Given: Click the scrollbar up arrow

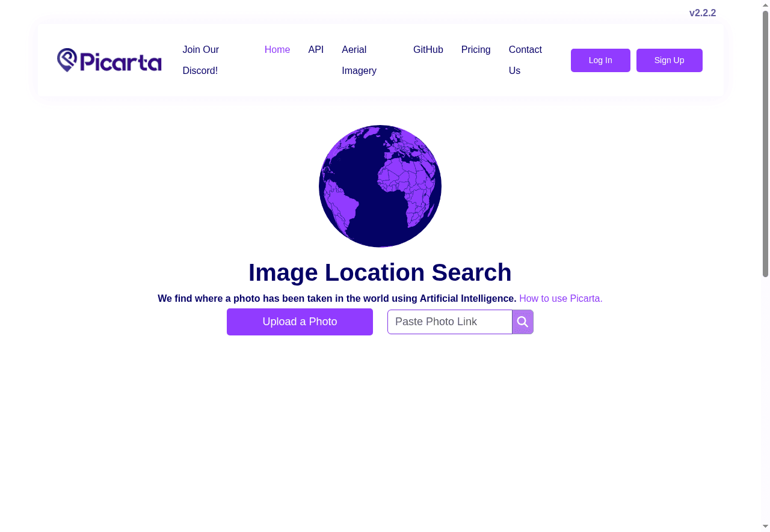Looking at the screenshot, I should [x=765, y=5].
